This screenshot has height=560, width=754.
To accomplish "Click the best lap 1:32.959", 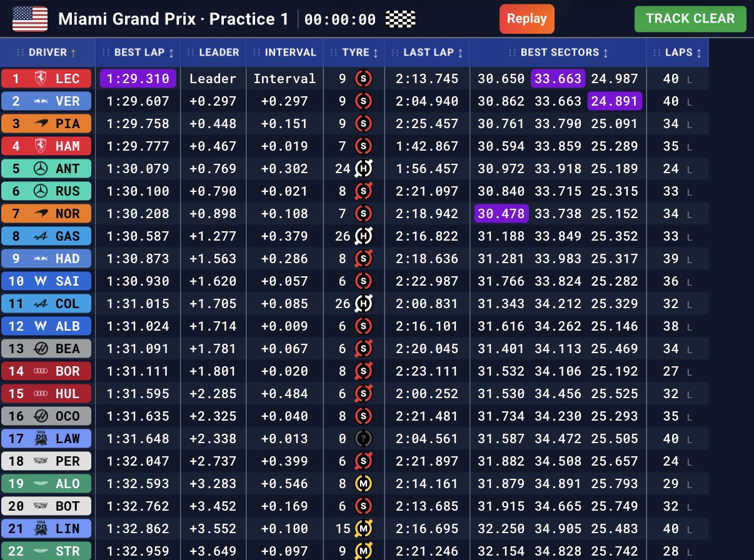I will [x=138, y=551].
